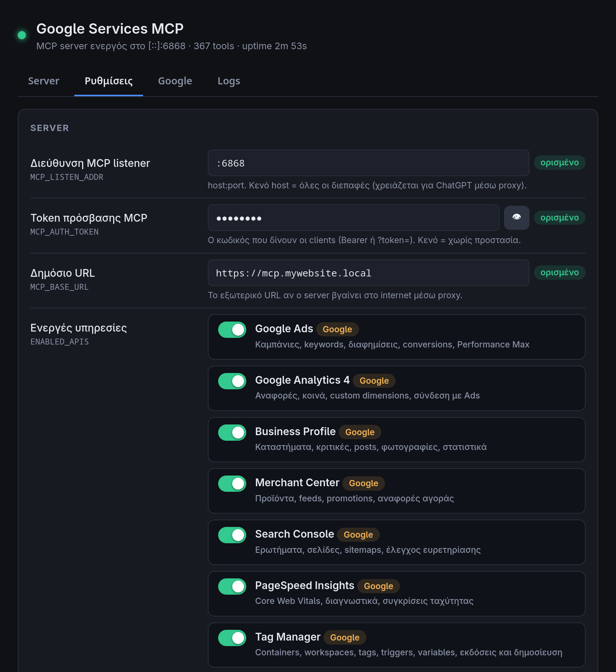Click the Ερωτήματα, σελίδες description
616x672 pixels.
coord(368,550)
